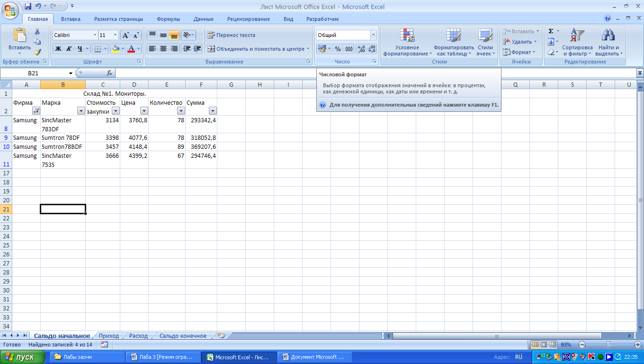Activate the Format Painter brush
The image size is (644, 364).
(x=37, y=52)
